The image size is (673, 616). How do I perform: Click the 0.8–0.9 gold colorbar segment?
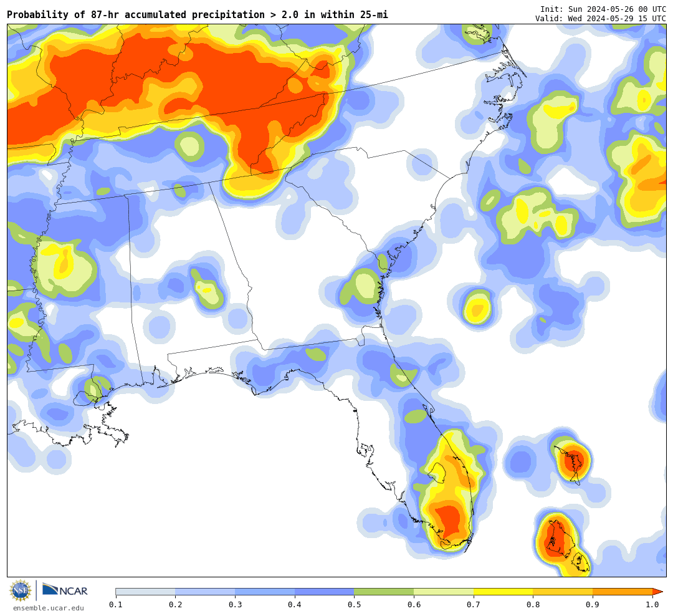pyautogui.click(x=563, y=592)
